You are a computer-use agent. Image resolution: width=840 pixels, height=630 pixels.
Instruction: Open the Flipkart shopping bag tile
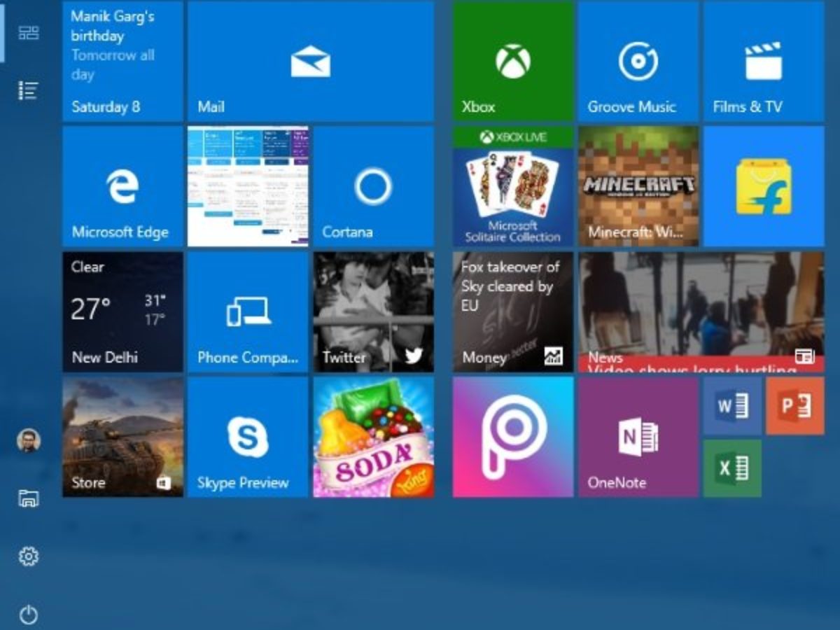coord(764,186)
